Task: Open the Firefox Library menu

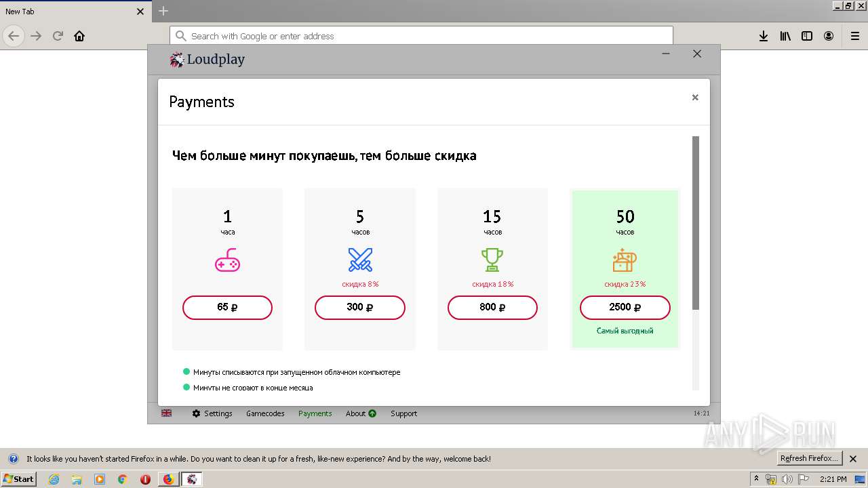Action: [785, 36]
